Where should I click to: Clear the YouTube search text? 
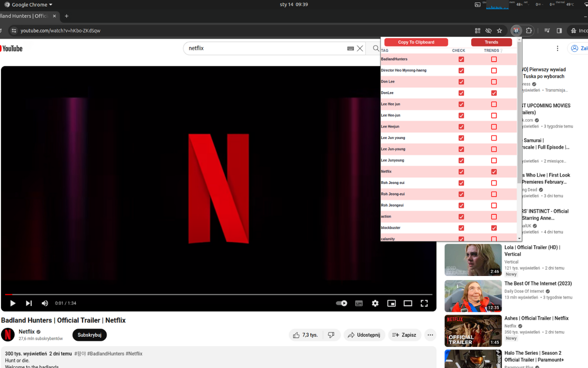point(360,48)
